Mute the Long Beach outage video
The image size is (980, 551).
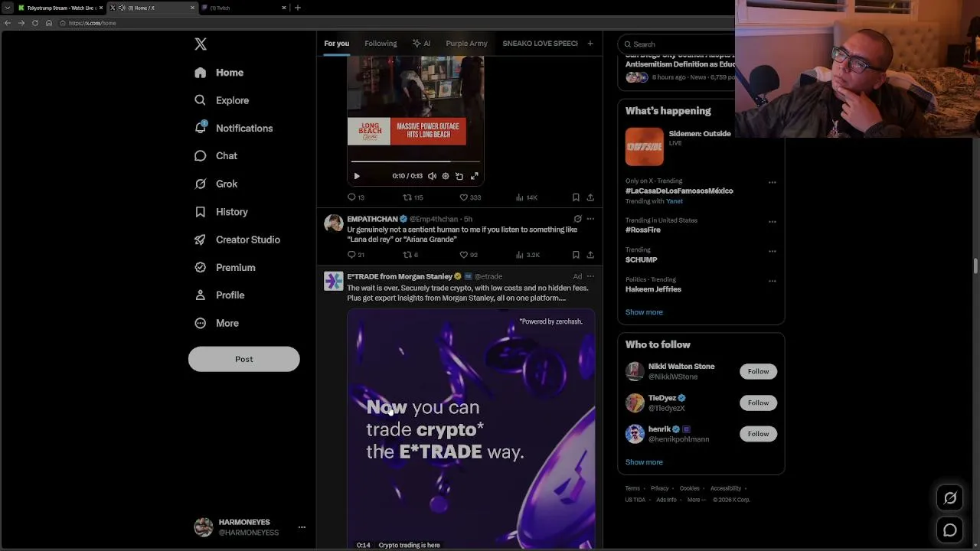pos(432,176)
